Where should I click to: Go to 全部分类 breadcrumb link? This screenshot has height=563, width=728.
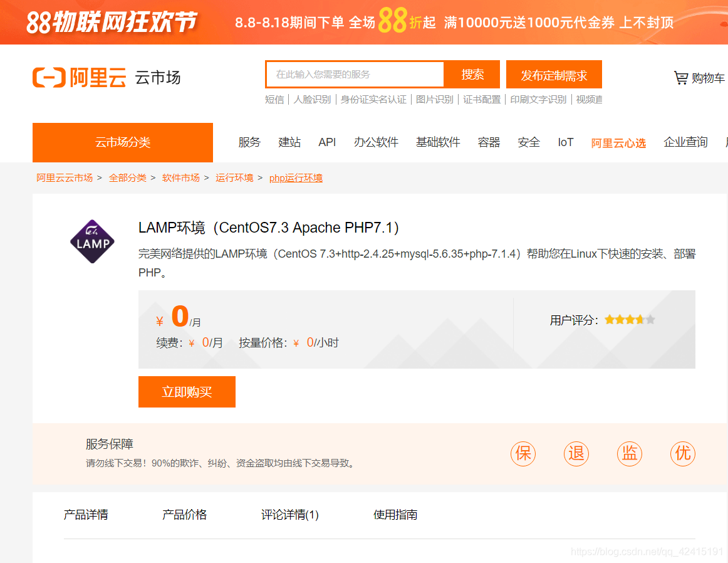128,178
